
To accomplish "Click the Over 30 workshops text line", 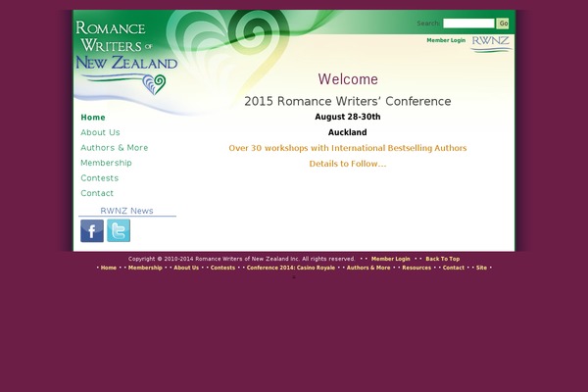I will [x=348, y=148].
